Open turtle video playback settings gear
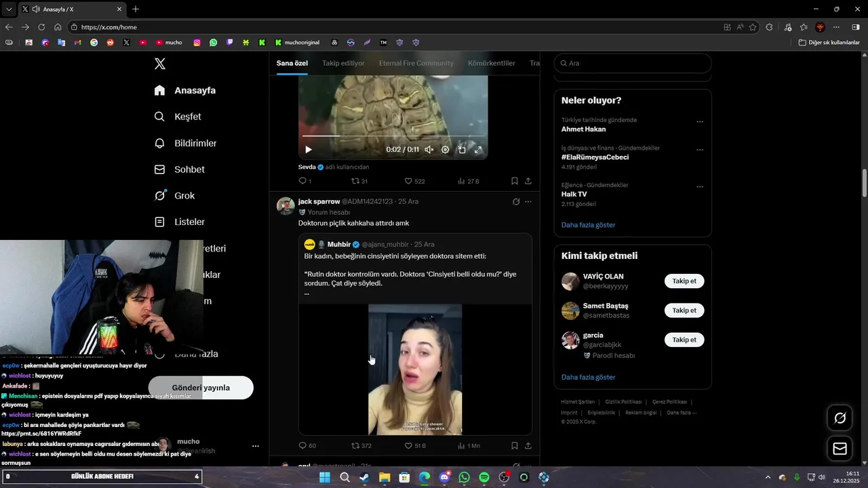Screen dimensions: 868x488 pyautogui.click(x=446, y=150)
